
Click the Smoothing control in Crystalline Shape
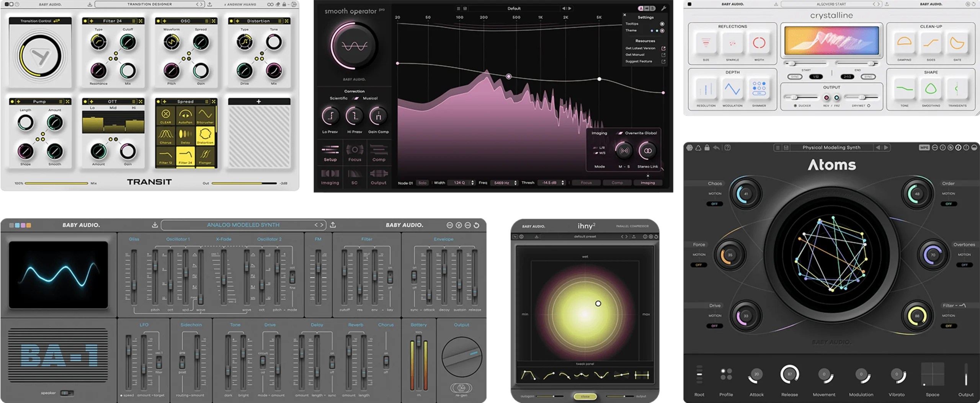pos(931,90)
